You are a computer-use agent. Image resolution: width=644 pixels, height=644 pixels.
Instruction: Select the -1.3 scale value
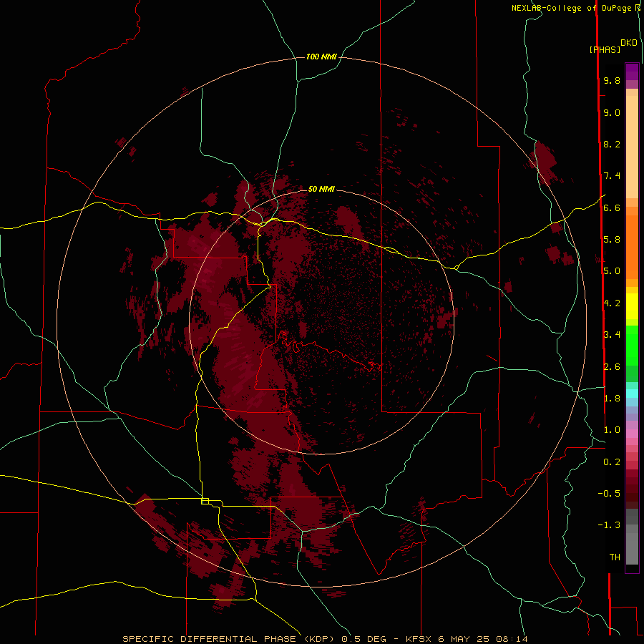tap(609, 525)
